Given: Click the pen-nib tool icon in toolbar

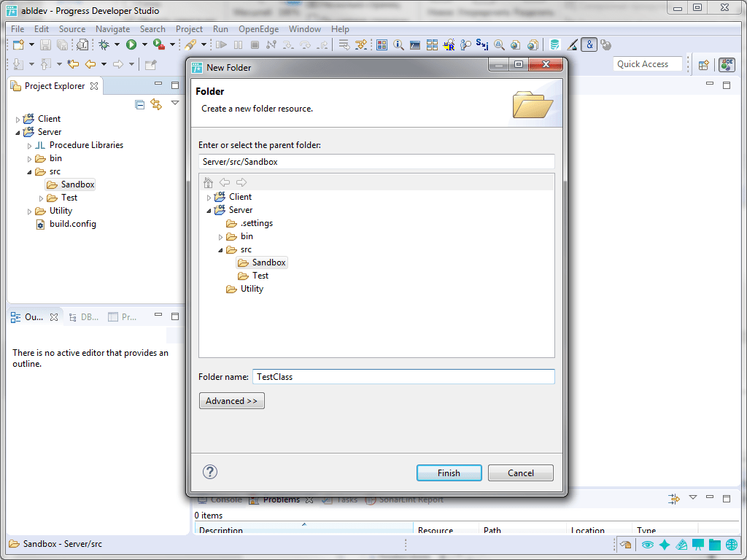Looking at the screenshot, I should click(x=190, y=44).
